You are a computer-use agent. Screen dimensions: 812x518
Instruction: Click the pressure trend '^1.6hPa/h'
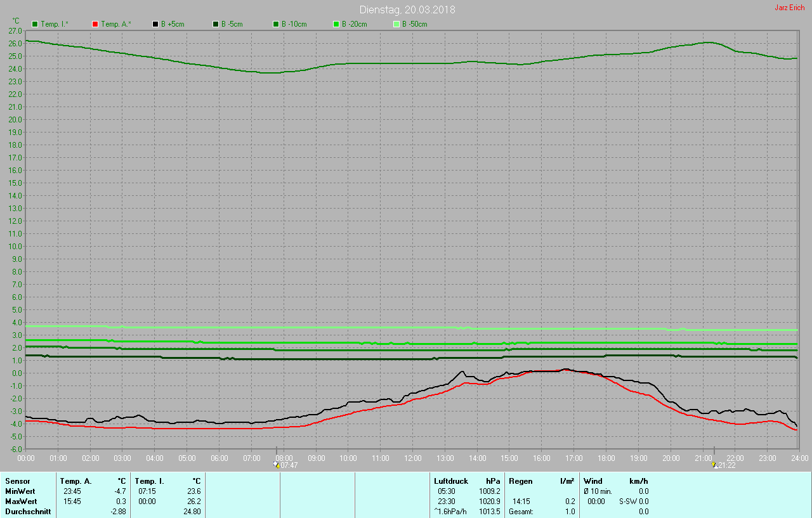[450, 512]
